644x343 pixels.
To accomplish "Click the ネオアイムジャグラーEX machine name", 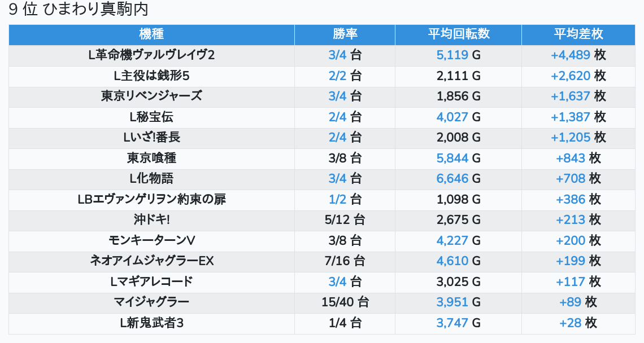I will (x=151, y=261).
